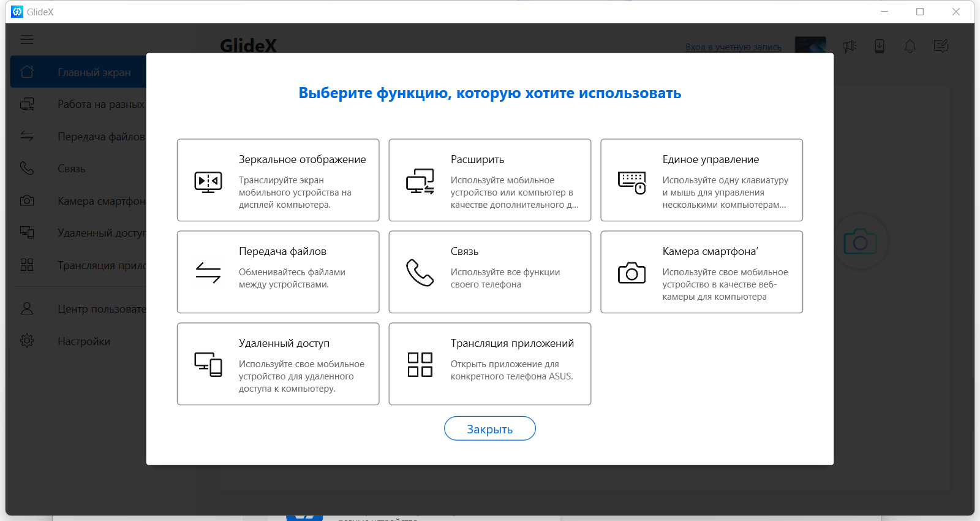Image resolution: width=980 pixels, height=521 pixels.
Task: Choose the Передача файлов function card
Action: [278, 272]
